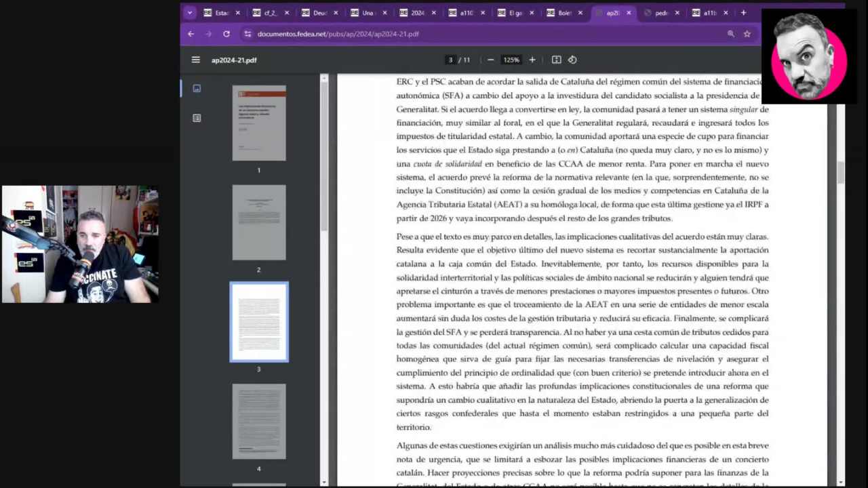868x488 pixels.
Task: Show page thumbnails view in sidebar
Action: [x=197, y=88]
